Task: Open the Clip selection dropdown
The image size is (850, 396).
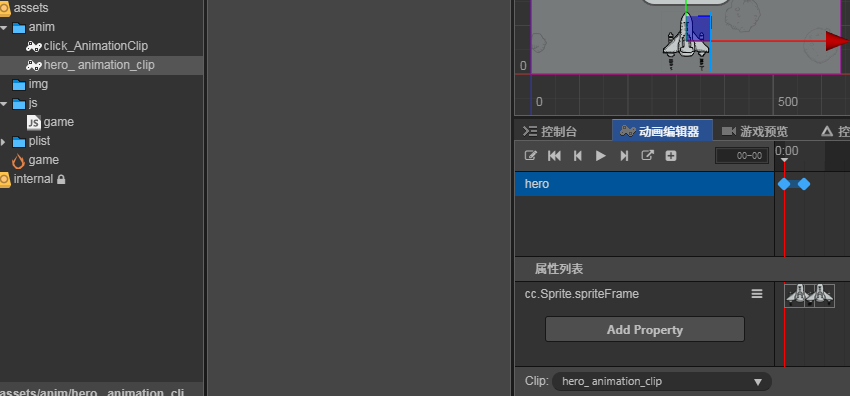Action: tap(661, 381)
